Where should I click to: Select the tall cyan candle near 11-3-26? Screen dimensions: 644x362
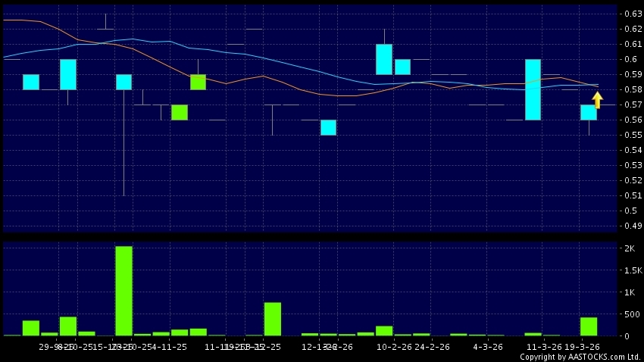tap(533, 89)
